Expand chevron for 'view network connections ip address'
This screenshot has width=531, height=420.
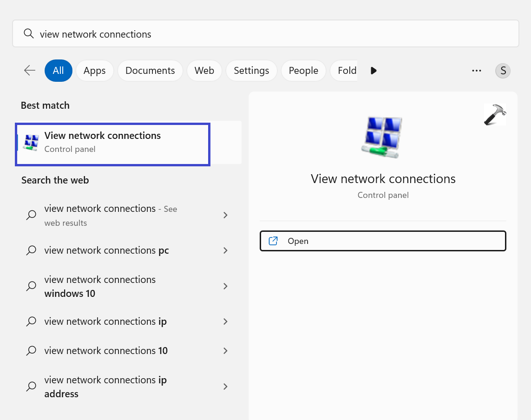pyautogui.click(x=225, y=387)
